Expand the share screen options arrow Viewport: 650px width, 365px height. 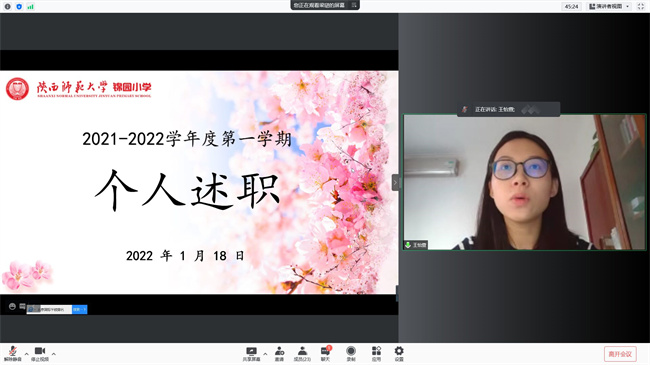point(265,354)
